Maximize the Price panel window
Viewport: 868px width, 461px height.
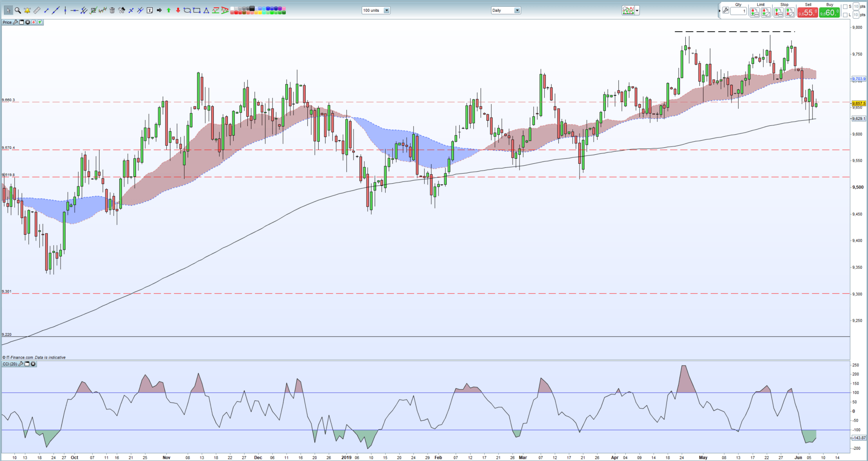point(21,22)
